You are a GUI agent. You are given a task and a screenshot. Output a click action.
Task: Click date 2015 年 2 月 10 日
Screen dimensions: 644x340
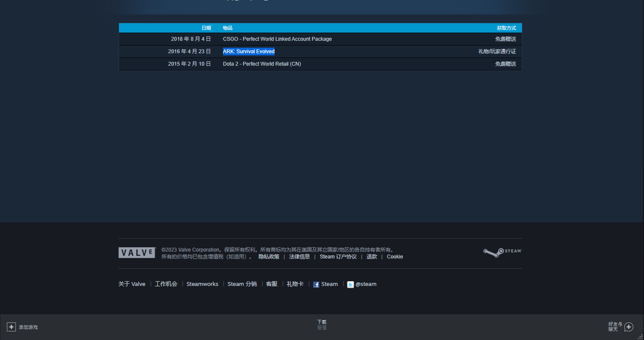pyautogui.click(x=189, y=64)
